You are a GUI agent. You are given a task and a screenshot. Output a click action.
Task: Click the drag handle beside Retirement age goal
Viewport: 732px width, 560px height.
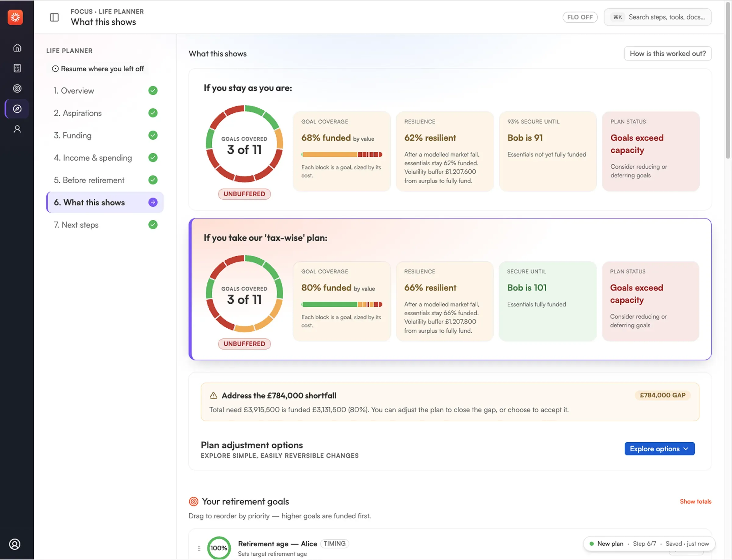pos(199,548)
